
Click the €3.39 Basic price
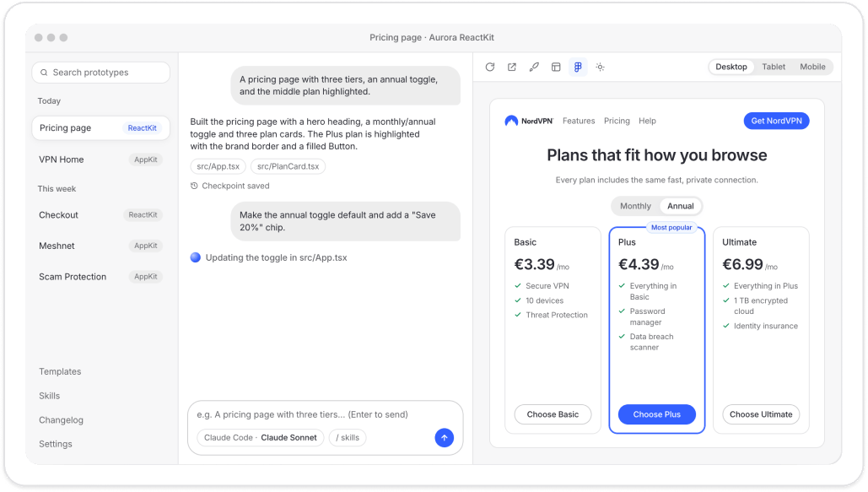click(534, 265)
